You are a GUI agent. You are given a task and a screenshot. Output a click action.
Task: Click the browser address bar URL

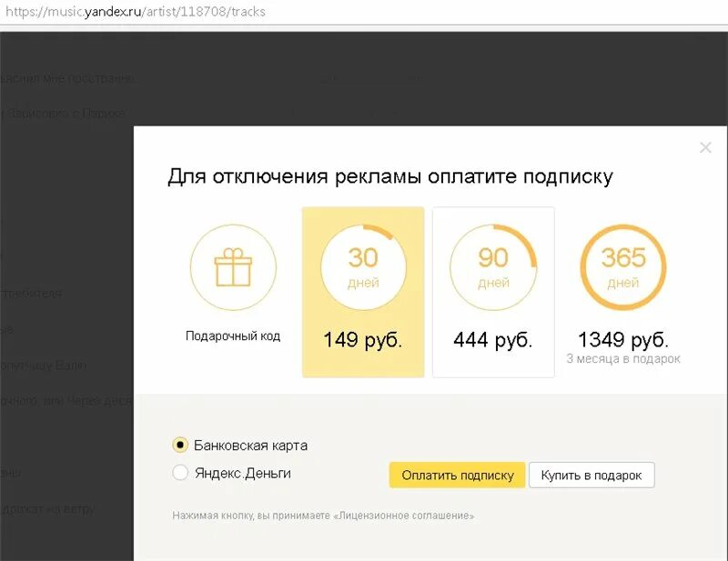(136, 12)
